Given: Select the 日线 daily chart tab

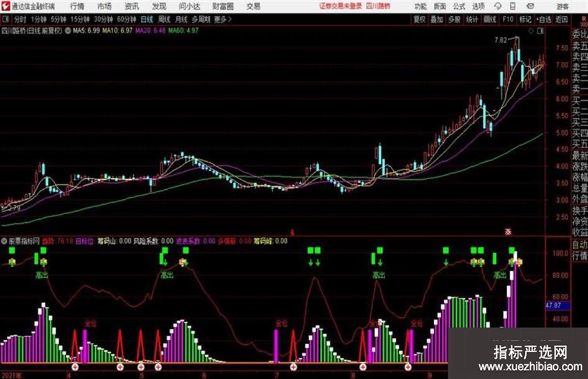Looking at the screenshot, I should coord(147,19).
